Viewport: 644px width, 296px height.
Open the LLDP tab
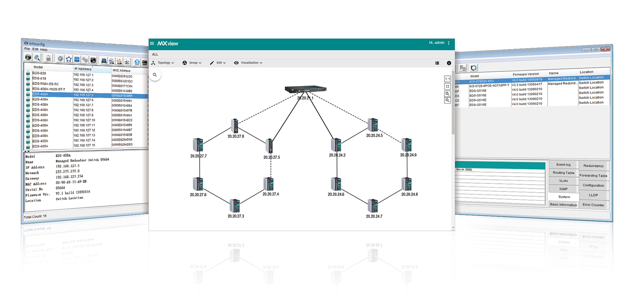[x=593, y=195]
